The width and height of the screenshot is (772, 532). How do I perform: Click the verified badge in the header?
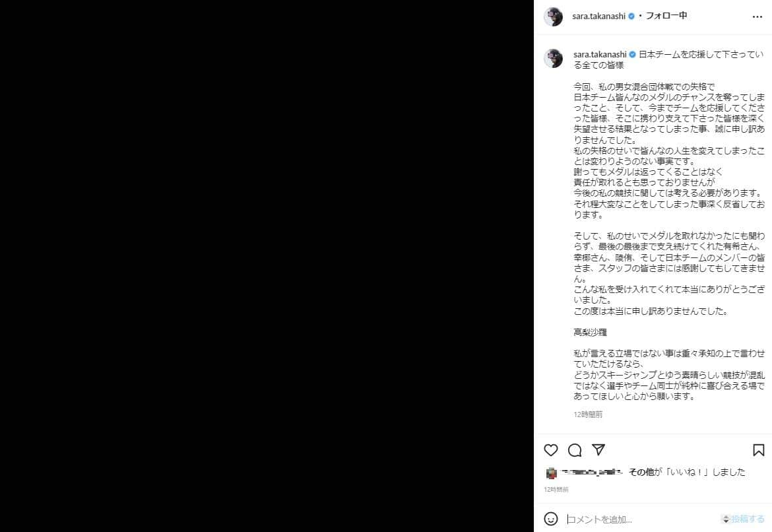click(x=631, y=17)
